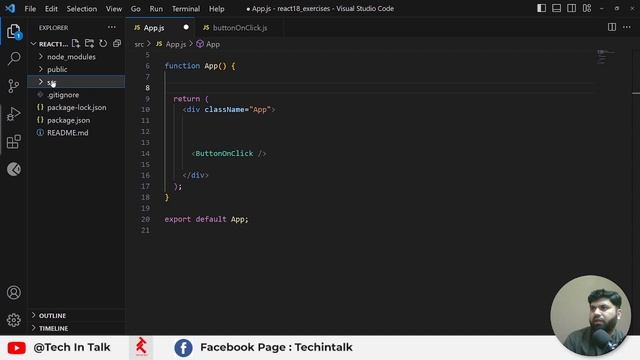This screenshot has width=640, height=360.
Task: Open the Extensions view
Action: pos(13,142)
